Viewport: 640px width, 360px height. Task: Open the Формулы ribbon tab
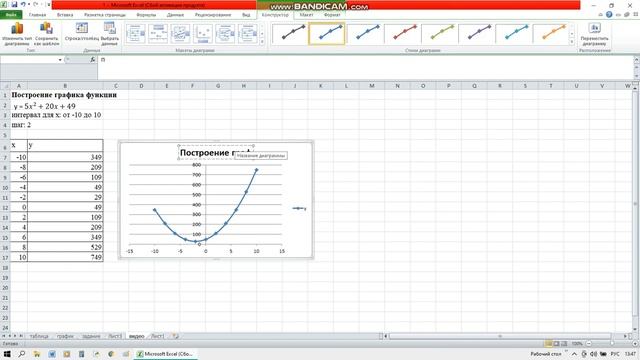(146, 15)
